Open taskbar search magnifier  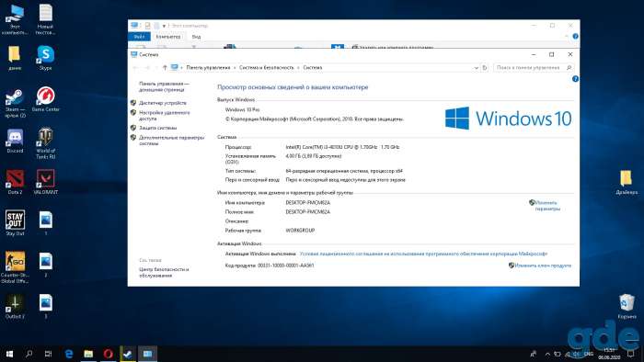pyautogui.click(x=29, y=354)
